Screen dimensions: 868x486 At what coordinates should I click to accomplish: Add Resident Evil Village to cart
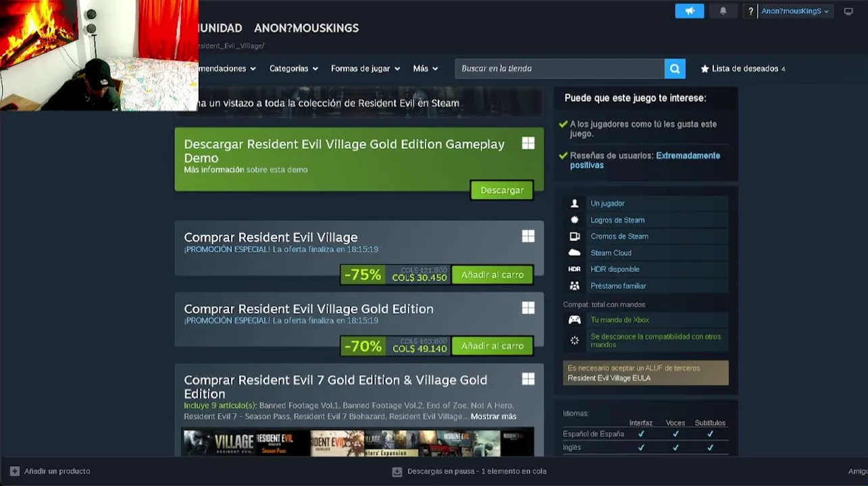pos(492,275)
